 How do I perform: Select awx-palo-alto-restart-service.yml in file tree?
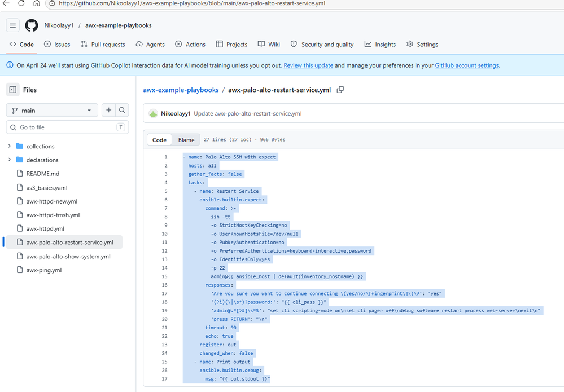point(64,242)
